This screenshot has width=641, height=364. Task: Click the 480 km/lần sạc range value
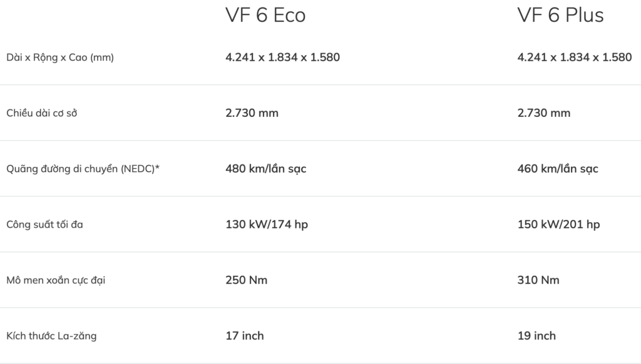265,169
